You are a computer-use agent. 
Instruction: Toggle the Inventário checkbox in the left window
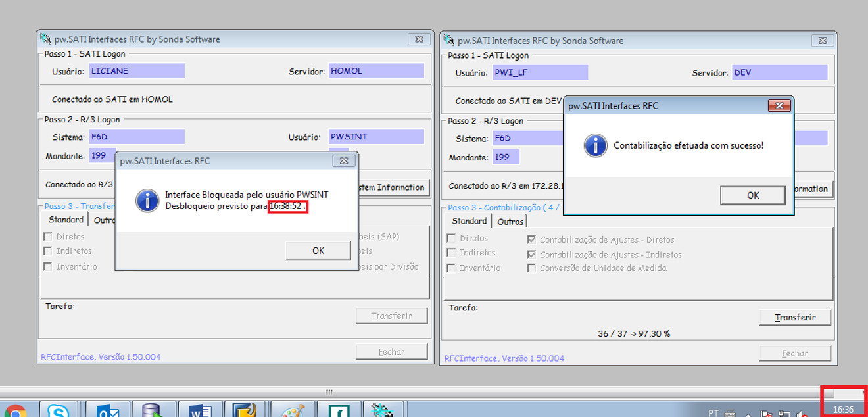(48, 266)
